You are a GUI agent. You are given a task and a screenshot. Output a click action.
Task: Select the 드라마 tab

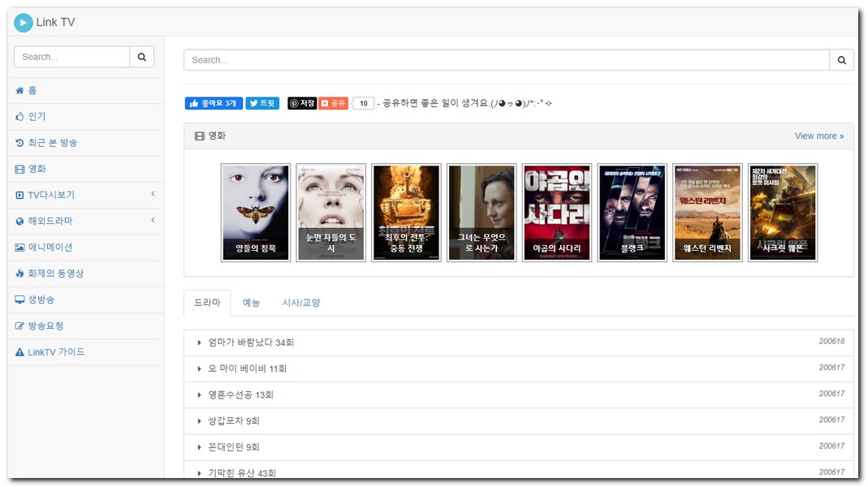tap(208, 303)
